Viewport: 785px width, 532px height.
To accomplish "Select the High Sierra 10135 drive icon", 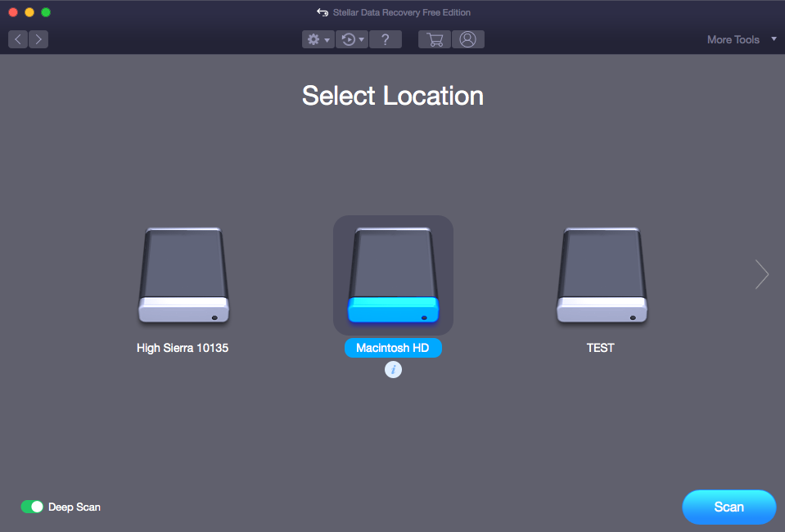I will [183, 275].
